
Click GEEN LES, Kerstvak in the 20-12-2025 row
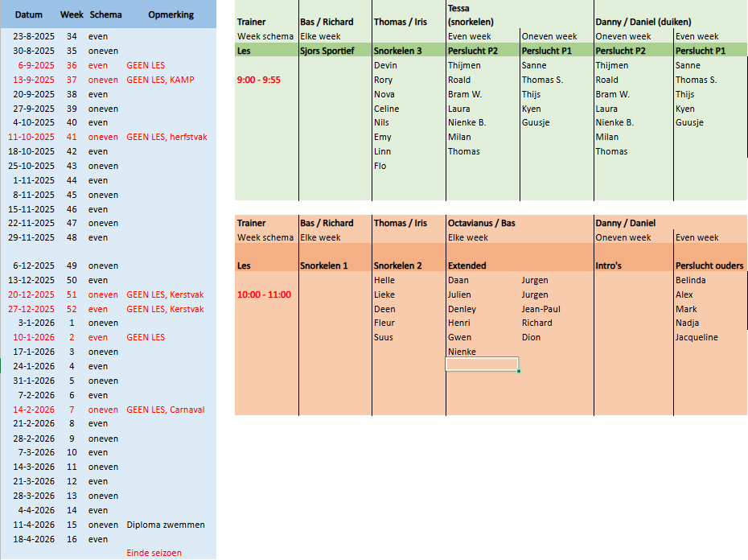165,294
